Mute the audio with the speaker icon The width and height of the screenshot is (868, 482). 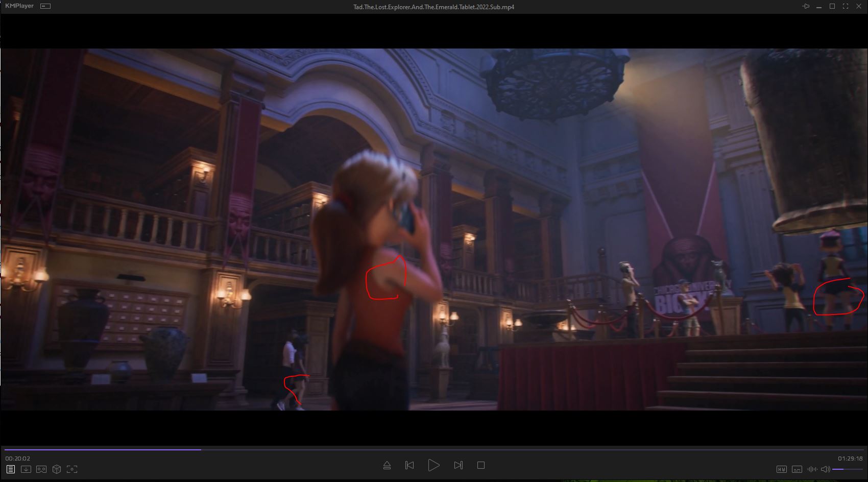coord(825,469)
